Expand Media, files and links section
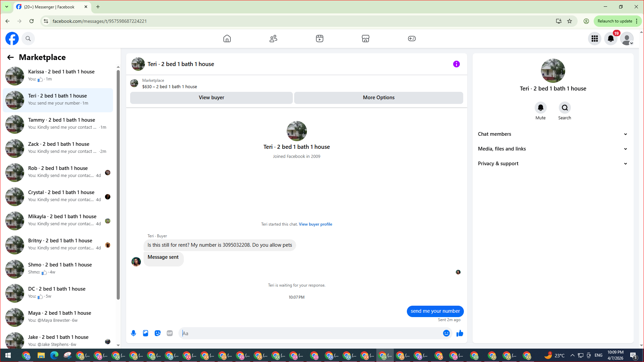 pos(553,149)
